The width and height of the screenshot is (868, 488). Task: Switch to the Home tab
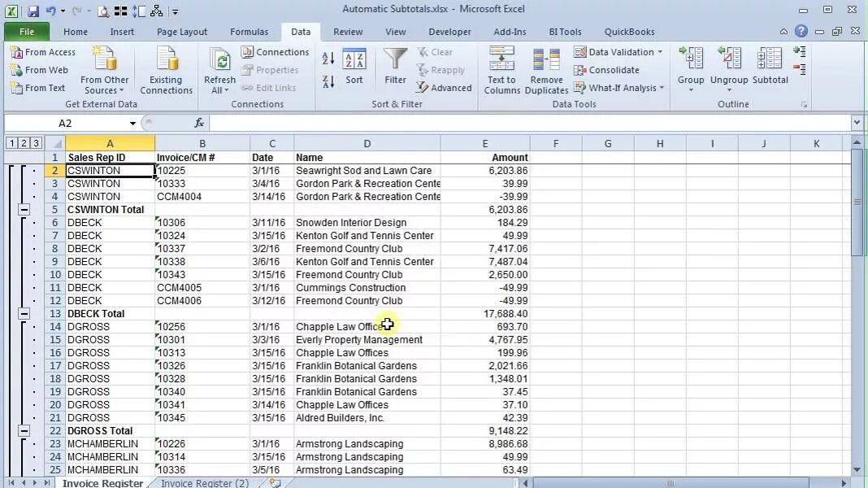76,32
